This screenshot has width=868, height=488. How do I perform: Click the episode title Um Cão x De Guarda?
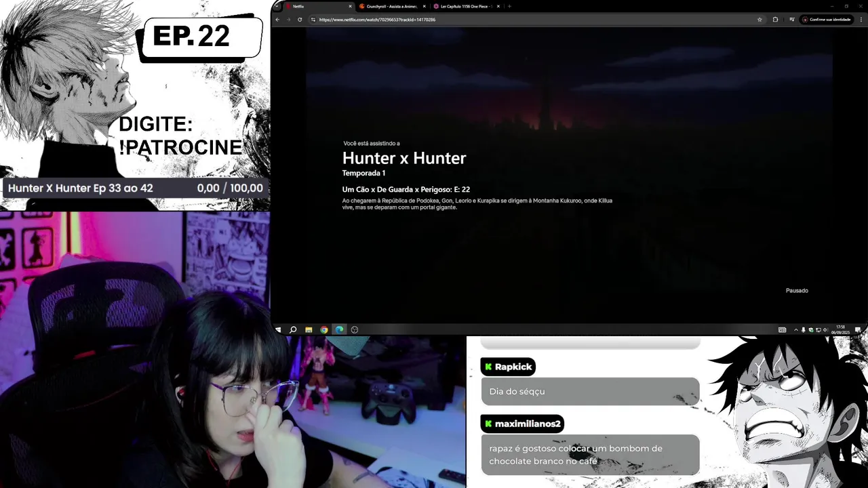406,190
